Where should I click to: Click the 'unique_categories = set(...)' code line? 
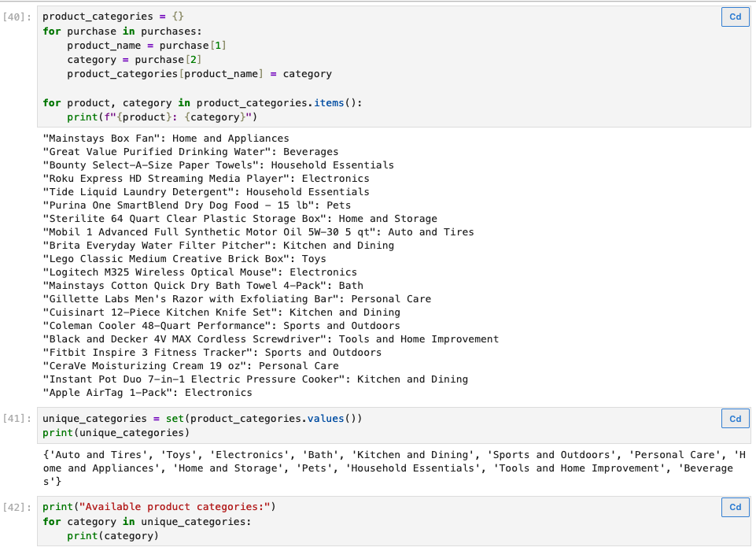[202, 418]
